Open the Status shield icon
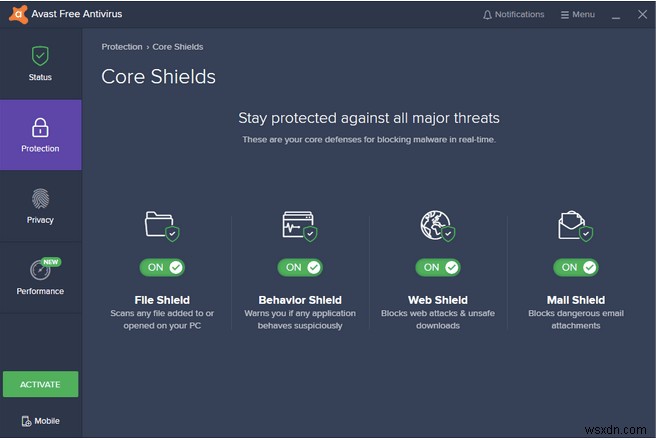 point(40,56)
